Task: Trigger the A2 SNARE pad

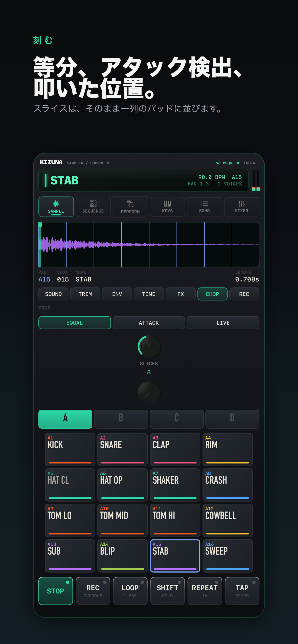Action: pyautogui.click(x=123, y=450)
